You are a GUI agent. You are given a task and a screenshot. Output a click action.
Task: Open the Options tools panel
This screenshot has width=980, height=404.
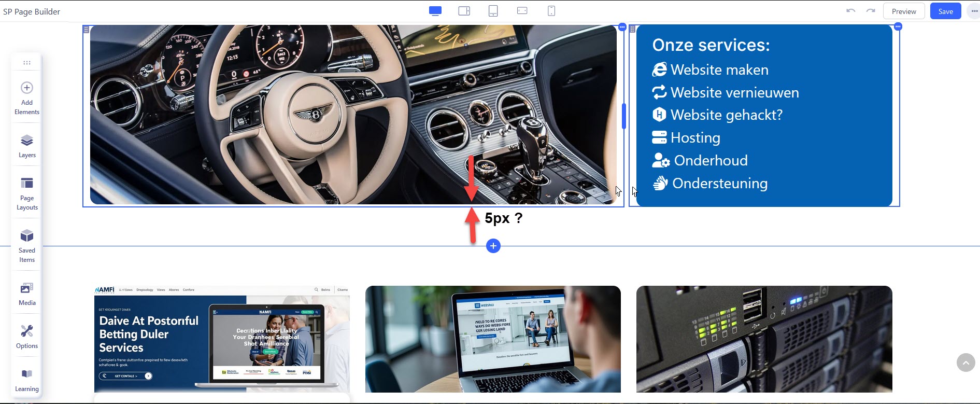coord(27,337)
